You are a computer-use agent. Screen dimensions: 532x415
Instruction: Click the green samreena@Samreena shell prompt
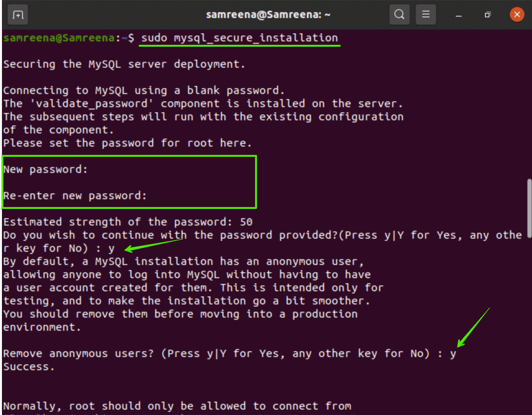[x=58, y=38]
